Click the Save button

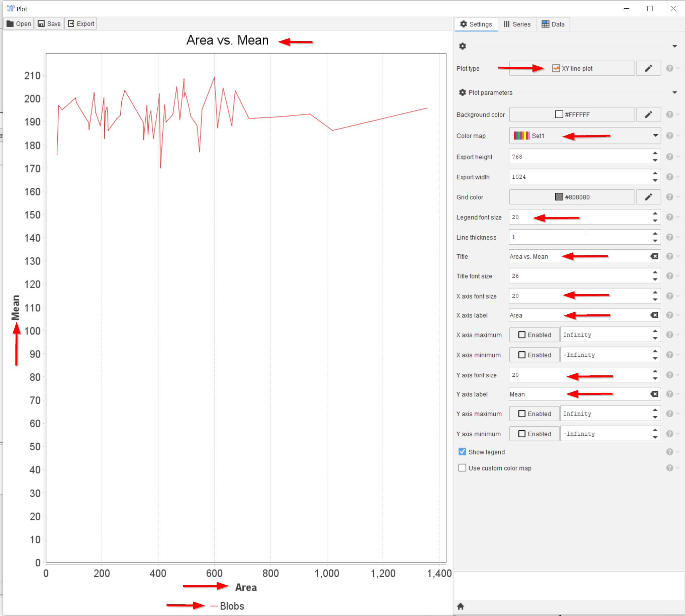tap(49, 24)
